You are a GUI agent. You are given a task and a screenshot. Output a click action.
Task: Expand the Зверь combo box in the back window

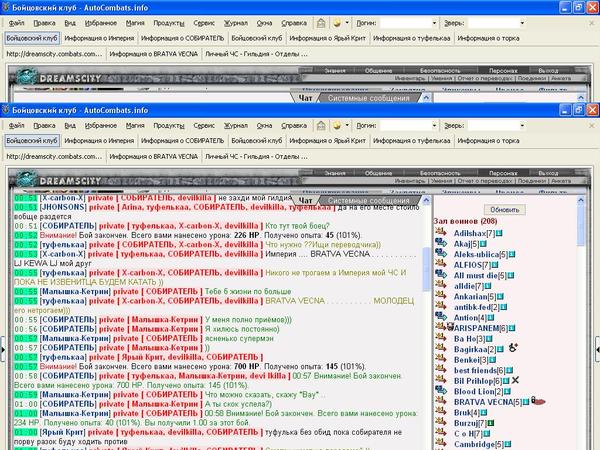click(x=522, y=23)
